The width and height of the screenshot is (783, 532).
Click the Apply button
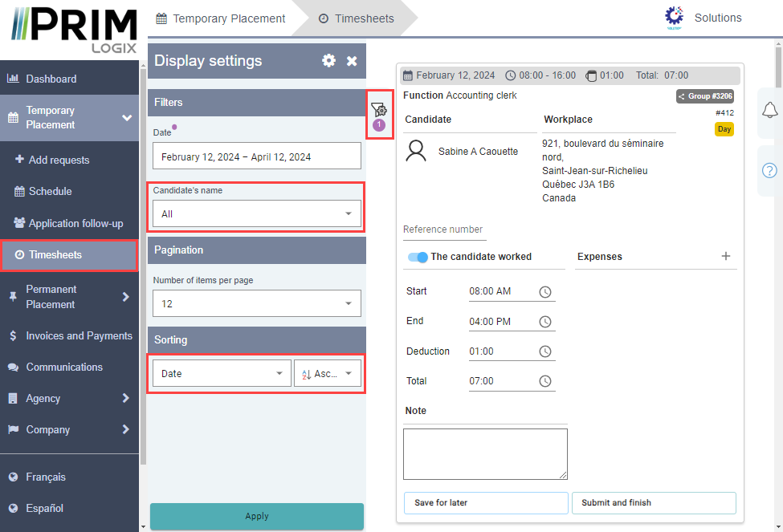point(256,516)
